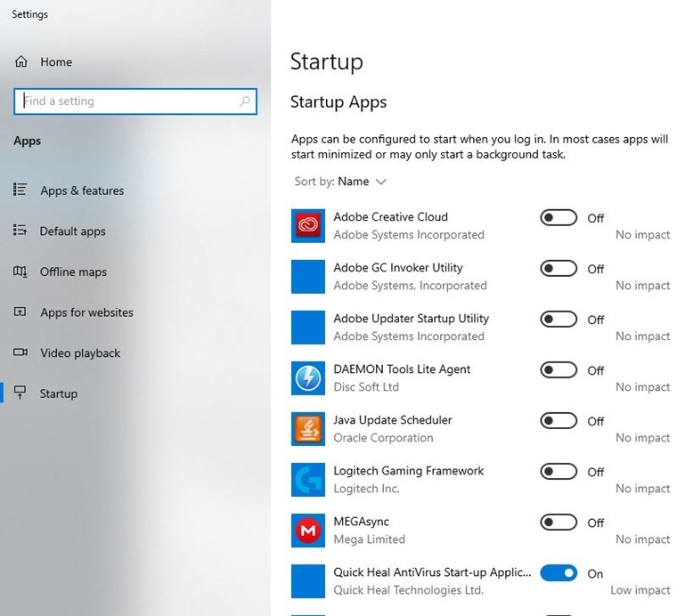Image resolution: width=685 pixels, height=616 pixels.
Task: Go to Home in settings sidebar
Action: [x=56, y=62]
